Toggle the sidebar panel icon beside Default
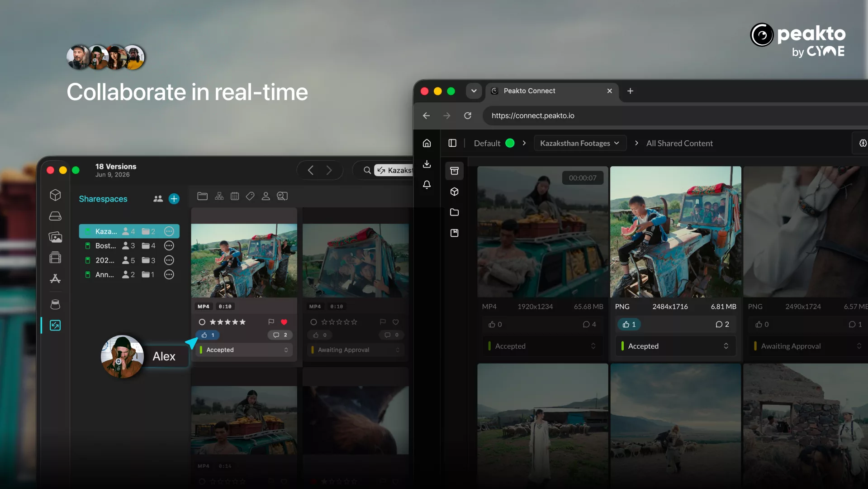Image resolution: width=868 pixels, height=489 pixels. point(452,143)
